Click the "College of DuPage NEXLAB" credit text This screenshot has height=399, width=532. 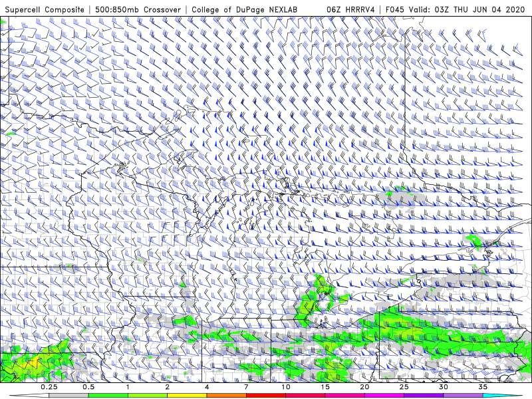coord(244,10)
